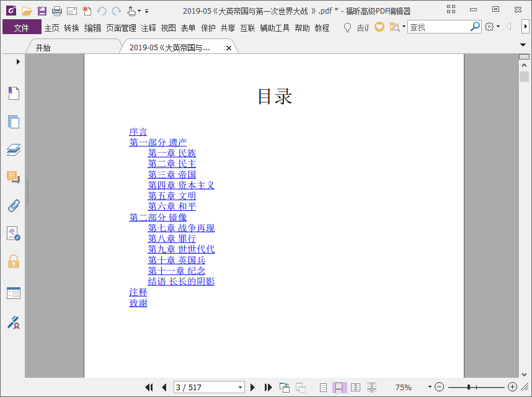The width and height of the screenshot is (532, 397).
Task: Open the folder search dropdown arrow
Action: (404, 27)
